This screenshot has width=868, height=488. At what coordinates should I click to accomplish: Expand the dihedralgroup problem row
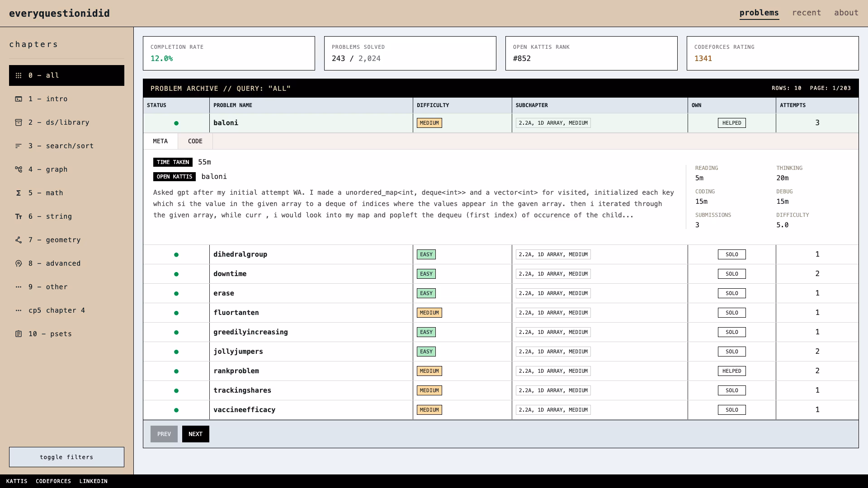click(240, 254)
